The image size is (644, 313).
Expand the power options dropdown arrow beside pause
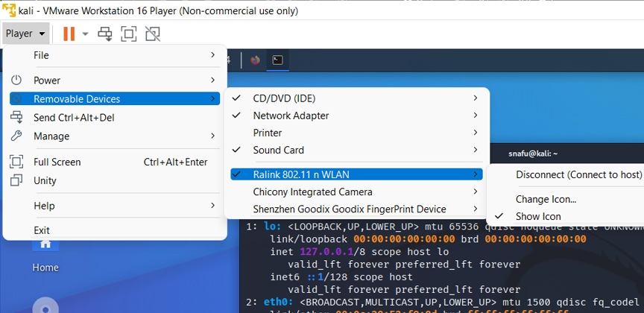pos(86,34)
